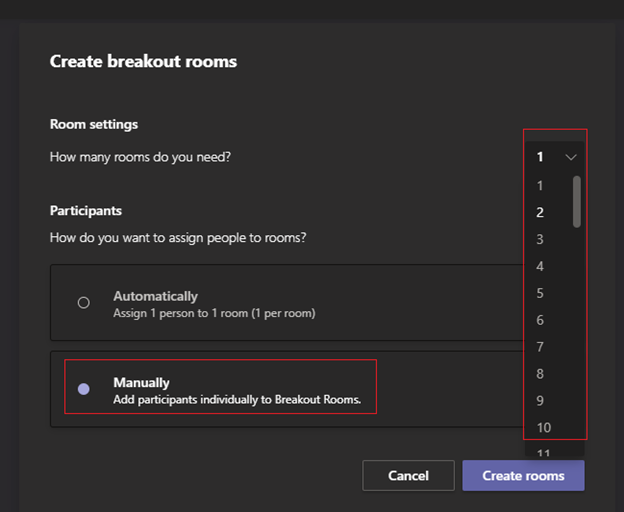624x512 pixels.
Task: Choose 8 from the dropdown list
Action: (x=540, y=374)
